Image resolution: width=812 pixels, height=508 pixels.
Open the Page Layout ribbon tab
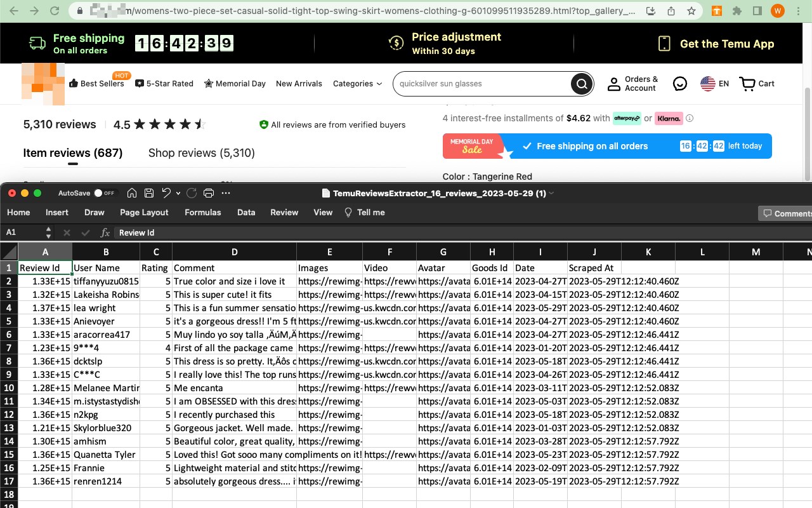point(144,212)
